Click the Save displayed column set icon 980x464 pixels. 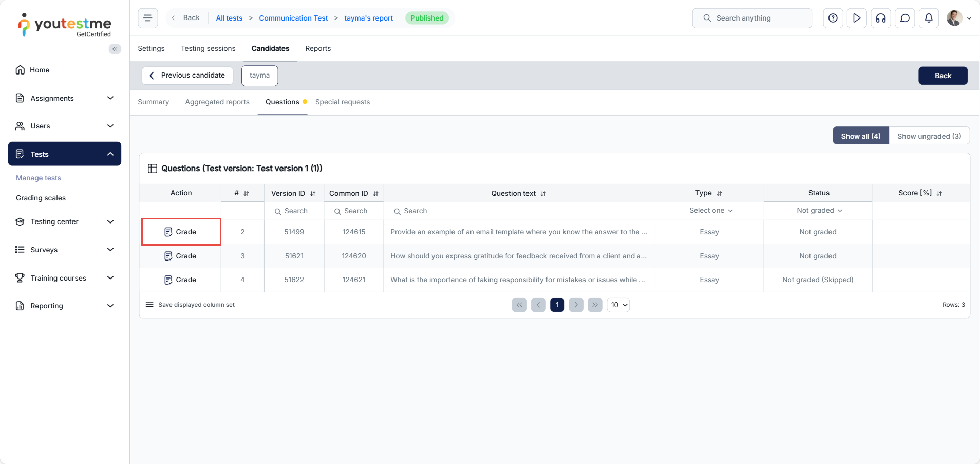[x=149, y=305]
